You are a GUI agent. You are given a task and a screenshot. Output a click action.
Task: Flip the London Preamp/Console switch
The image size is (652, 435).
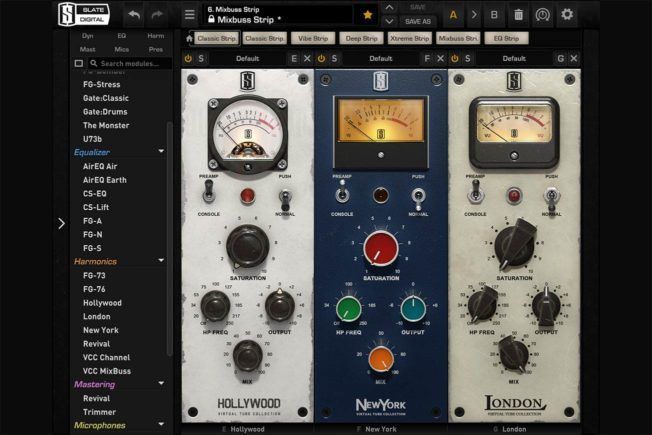475,193
